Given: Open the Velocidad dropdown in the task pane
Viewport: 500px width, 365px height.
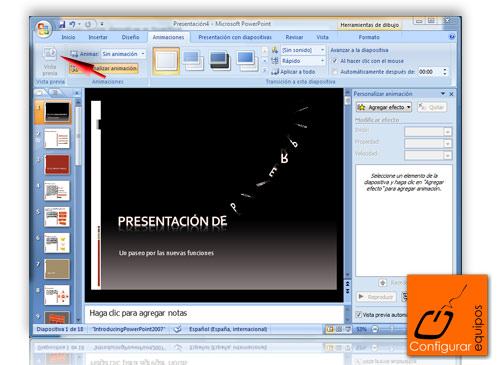Looking at the screenshot, I should coord(428,155).
